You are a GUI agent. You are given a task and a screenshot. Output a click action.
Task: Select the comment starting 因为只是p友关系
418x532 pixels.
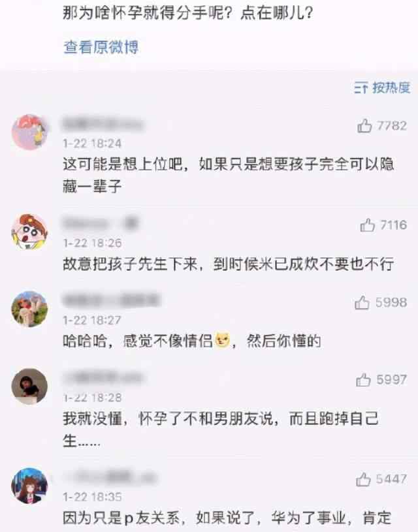[227, 518]
